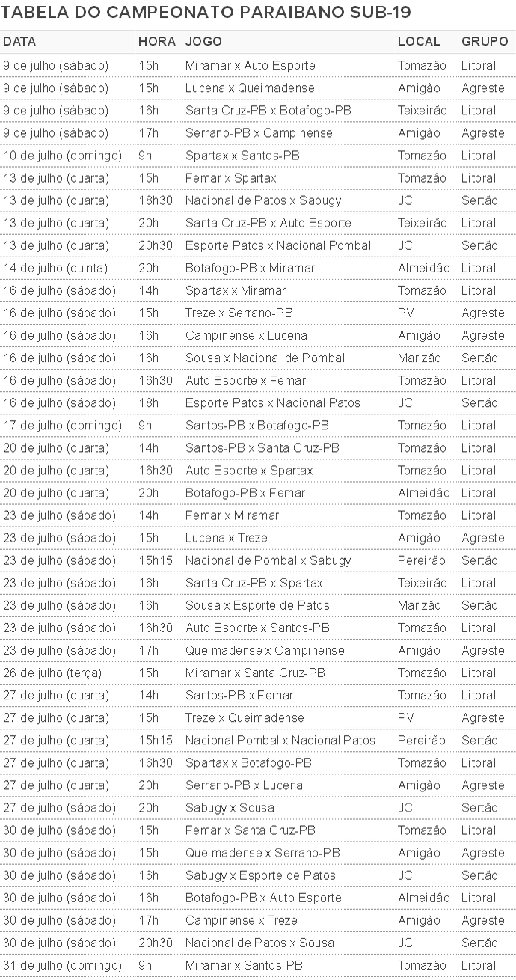Click the Nacional de Patos x Sabugy match

click(x=263, y=200)
